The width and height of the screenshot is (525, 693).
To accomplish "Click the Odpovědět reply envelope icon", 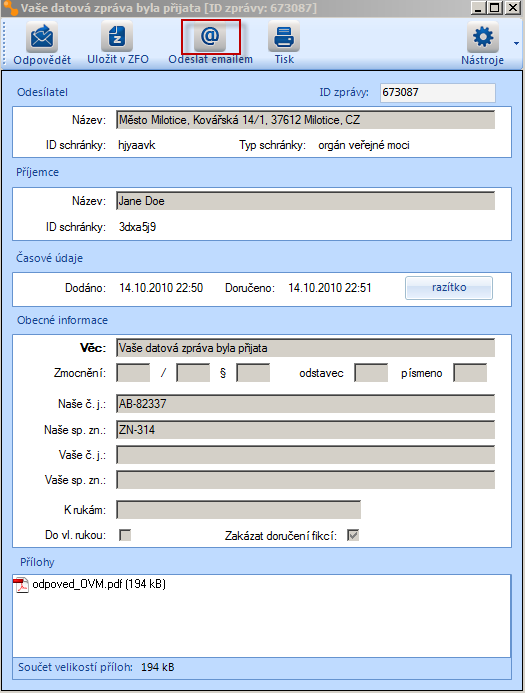I will pos(42,37).
